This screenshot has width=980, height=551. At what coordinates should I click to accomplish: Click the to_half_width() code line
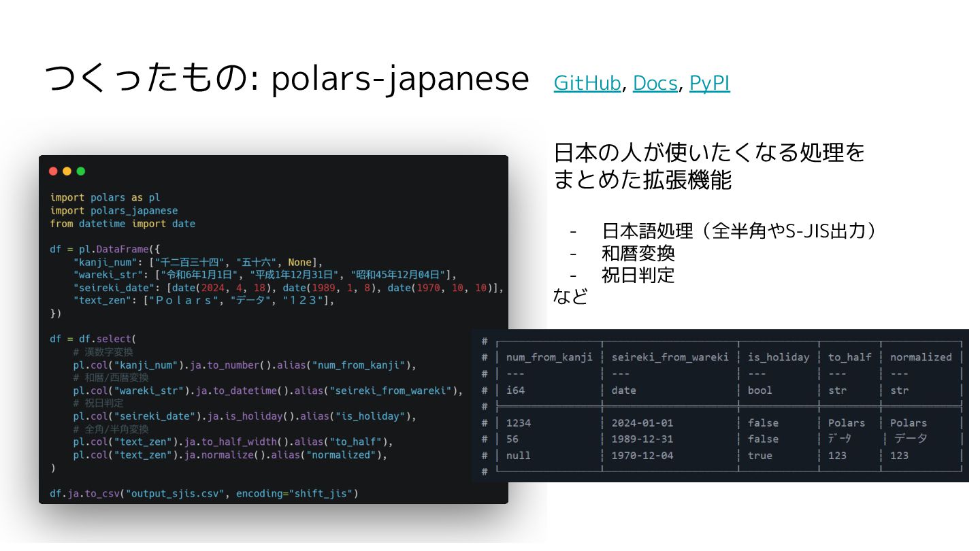tap(233, 442)
